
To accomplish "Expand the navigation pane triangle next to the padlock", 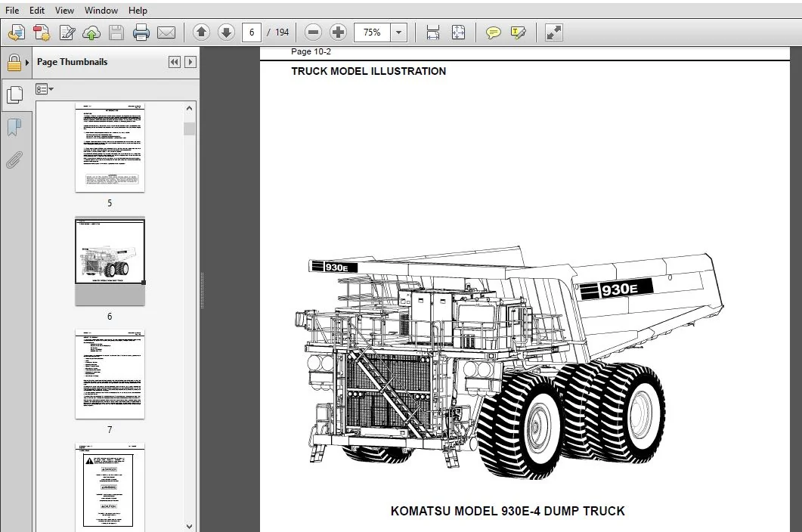I will point(27,63).
